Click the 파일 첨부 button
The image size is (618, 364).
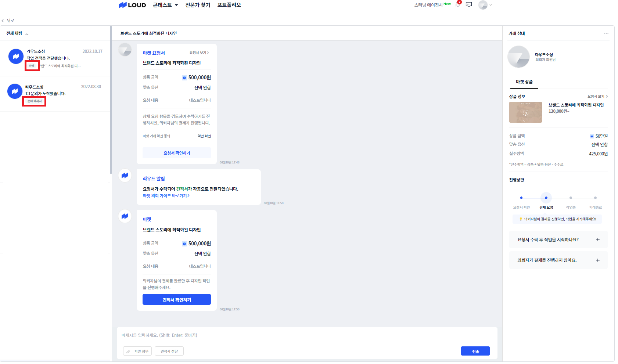[137, 351]
